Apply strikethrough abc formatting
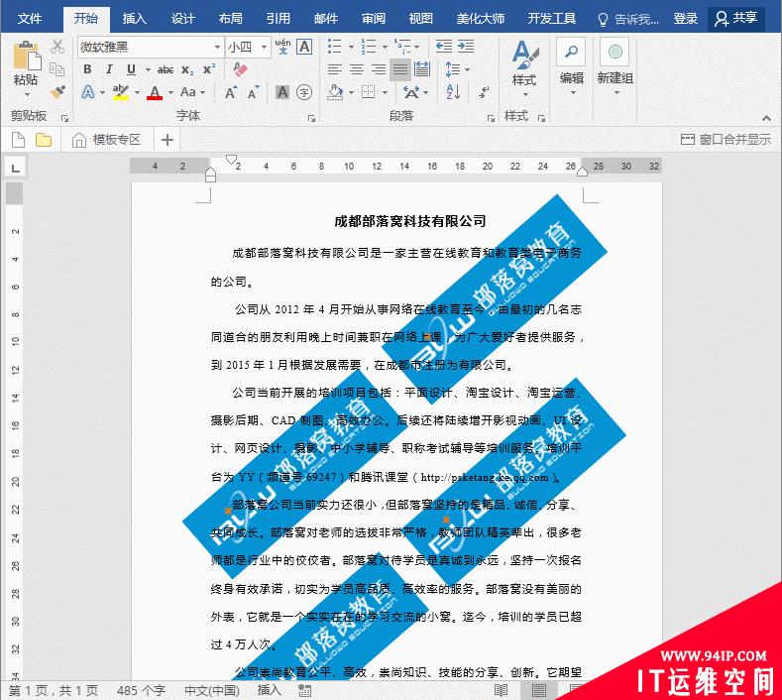 pyautogui.click(x=166, y=69)
